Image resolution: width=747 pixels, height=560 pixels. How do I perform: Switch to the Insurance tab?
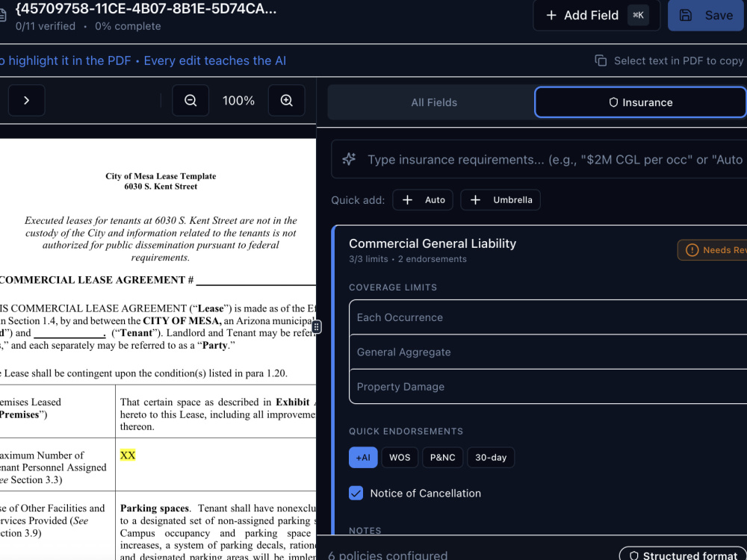[640, 102]
